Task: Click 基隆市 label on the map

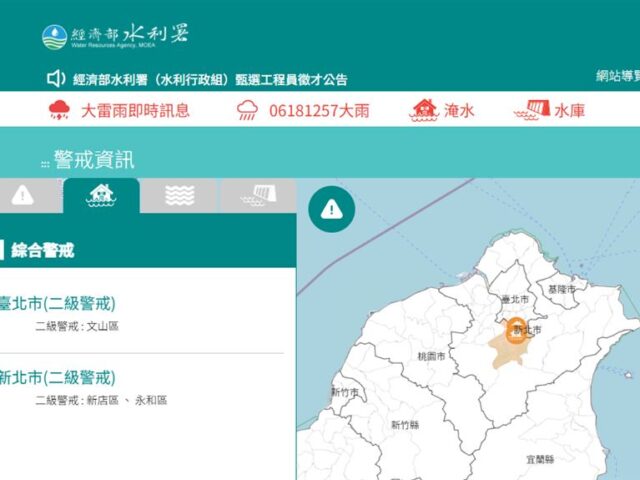Action: (562, 289)
